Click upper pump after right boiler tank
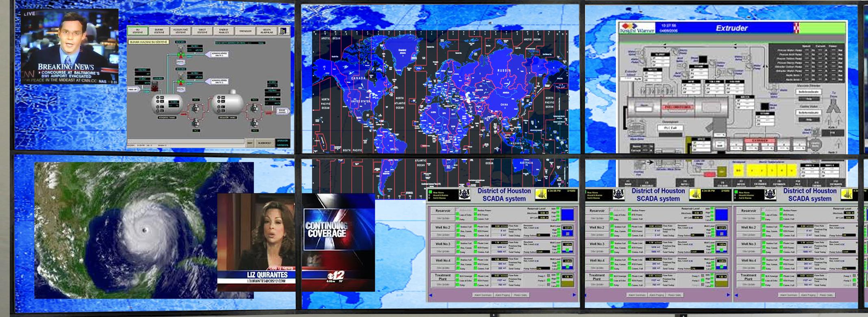This screenshot has height=317, width=868. (255, 107)
